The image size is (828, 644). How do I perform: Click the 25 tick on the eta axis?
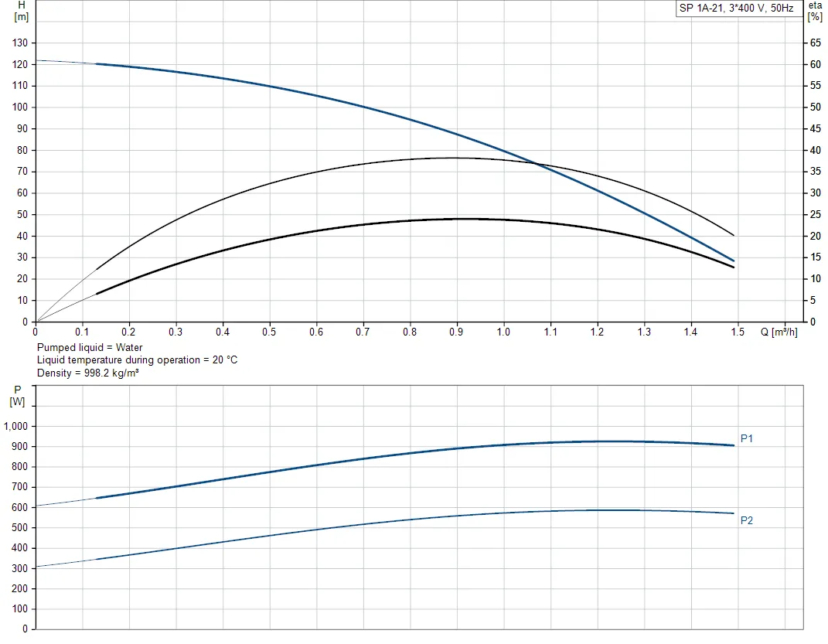(x=816, y=215)
